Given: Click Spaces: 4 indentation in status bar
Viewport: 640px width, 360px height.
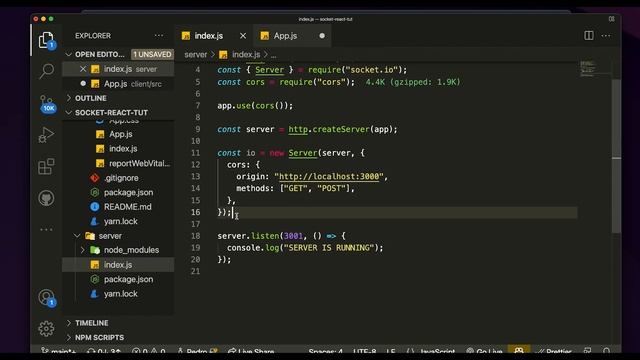Looking at the screenshot, I should pos(325,351).
